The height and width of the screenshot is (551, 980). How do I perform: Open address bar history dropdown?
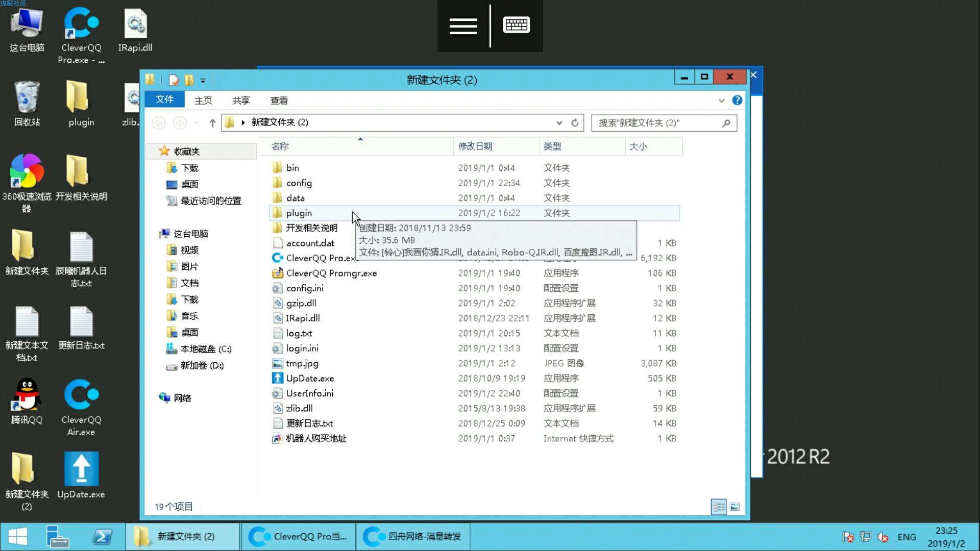(559, 122)
